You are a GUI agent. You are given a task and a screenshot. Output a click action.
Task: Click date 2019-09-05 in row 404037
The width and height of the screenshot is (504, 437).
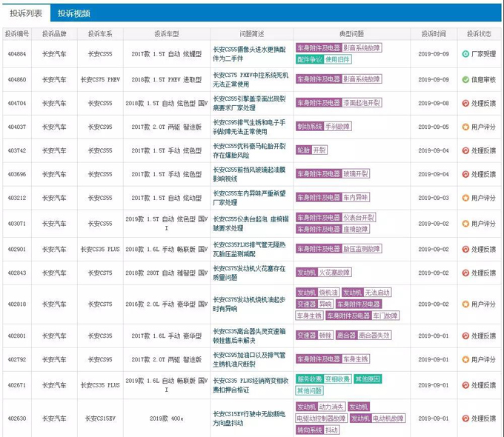click(x=434, y=127)
